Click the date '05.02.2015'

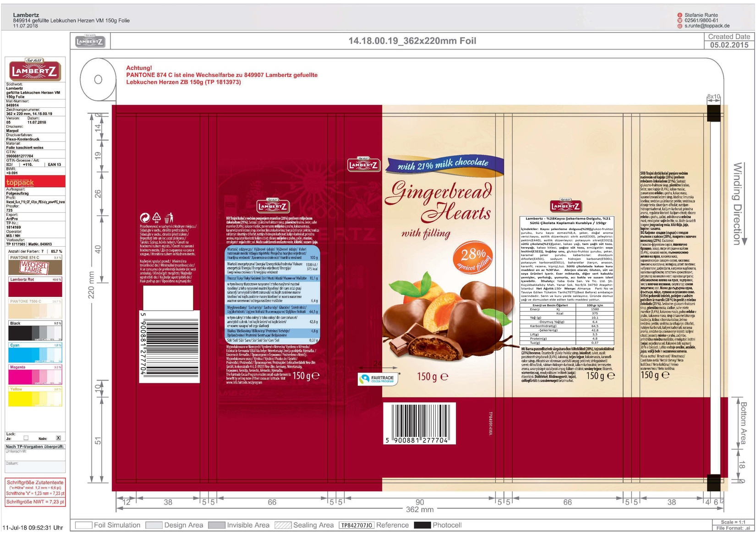coord(729,45)
